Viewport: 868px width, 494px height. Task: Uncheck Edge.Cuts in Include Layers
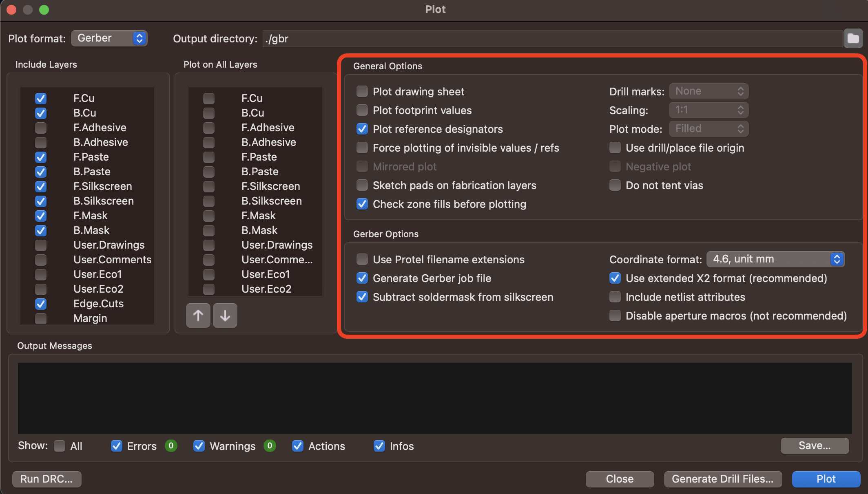pyautogui.click(x=41, y=304)
